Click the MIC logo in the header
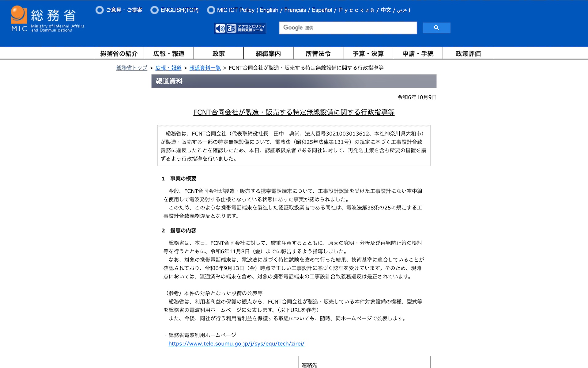Screen dimensions: 588x368 click(x=47, y=19)
